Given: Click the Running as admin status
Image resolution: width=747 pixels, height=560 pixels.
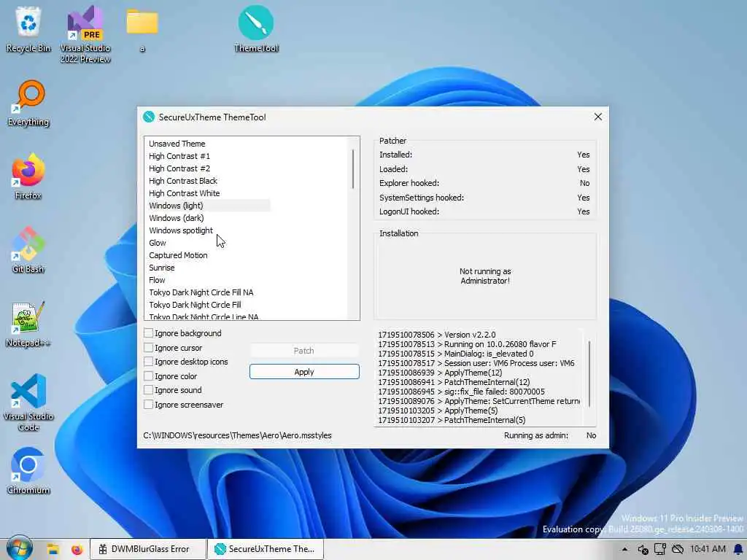Looking at the screenshot, I should tap(550, 435).
